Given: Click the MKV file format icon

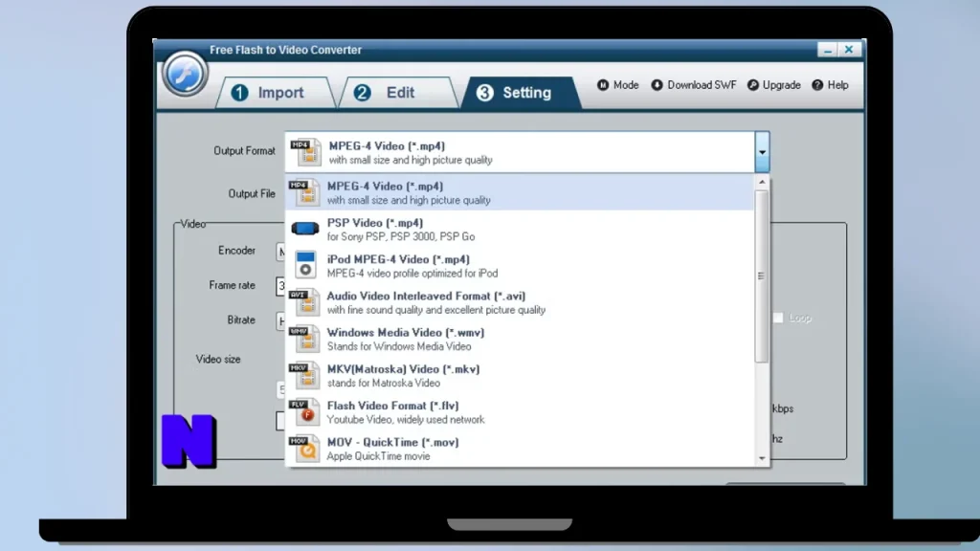Looking at the screenshot, I should [x=305, y=375].
